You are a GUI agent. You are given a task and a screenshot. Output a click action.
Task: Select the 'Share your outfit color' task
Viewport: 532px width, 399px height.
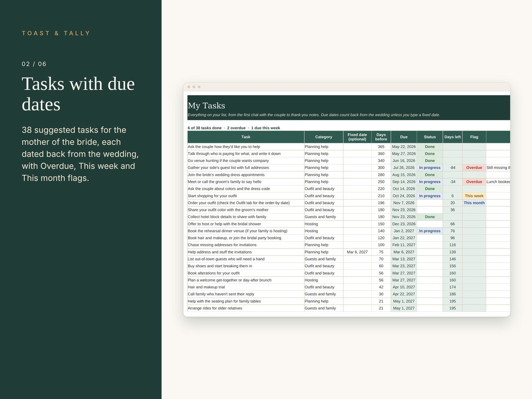pyautogui.click(x=246, y=210)
